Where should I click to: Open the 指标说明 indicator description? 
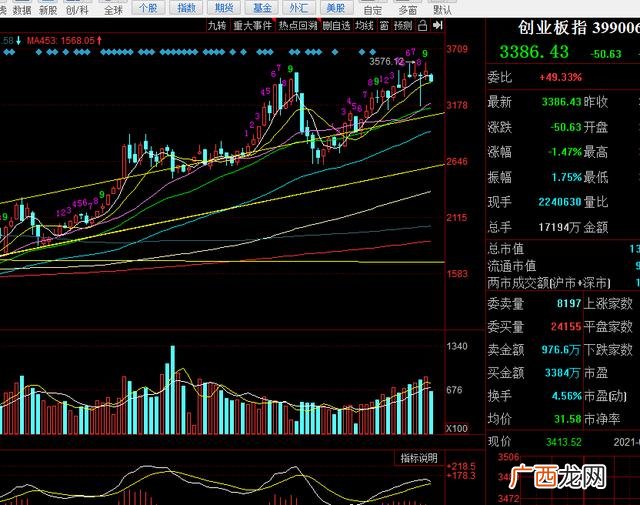point(419,458)
